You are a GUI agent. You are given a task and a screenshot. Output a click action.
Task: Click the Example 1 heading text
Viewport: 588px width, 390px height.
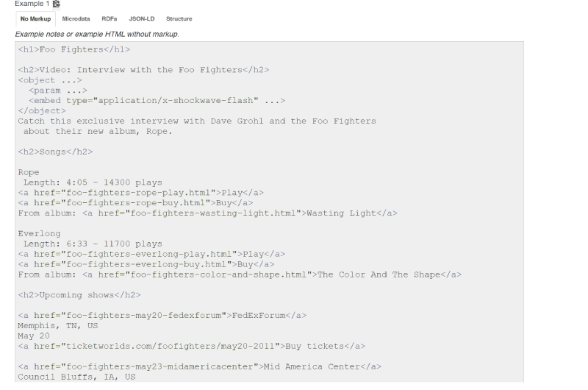[x=32, y=4]
